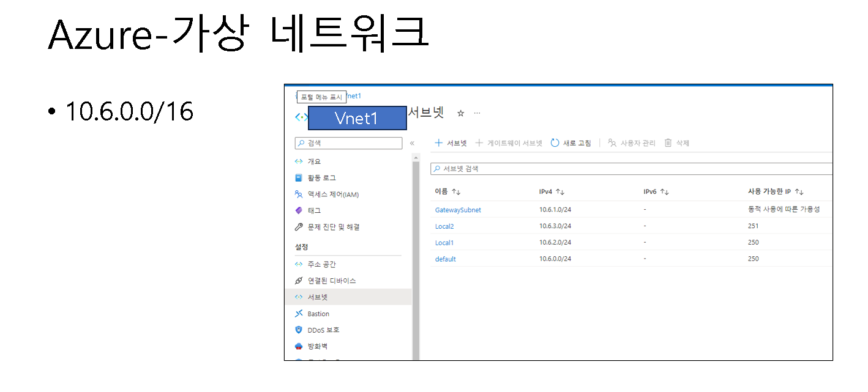Add a new subnet with + 서브넷
The width and height of the screenshot is (868, 392).
tap(451, 143)
